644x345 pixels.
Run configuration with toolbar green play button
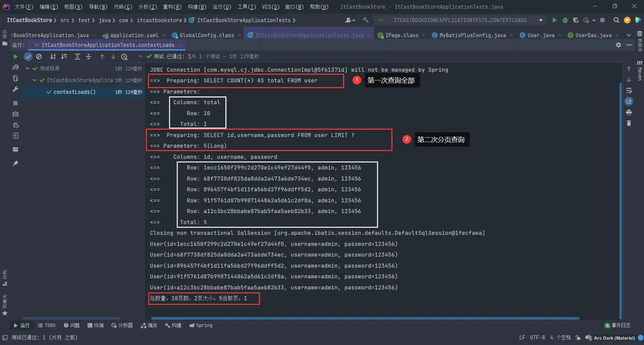click(x=554, y=20)
